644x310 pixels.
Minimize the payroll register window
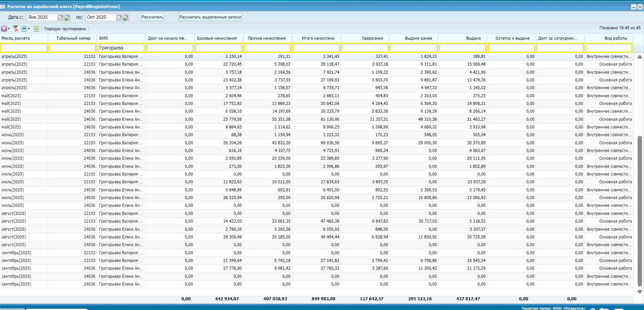click(634, 7)
